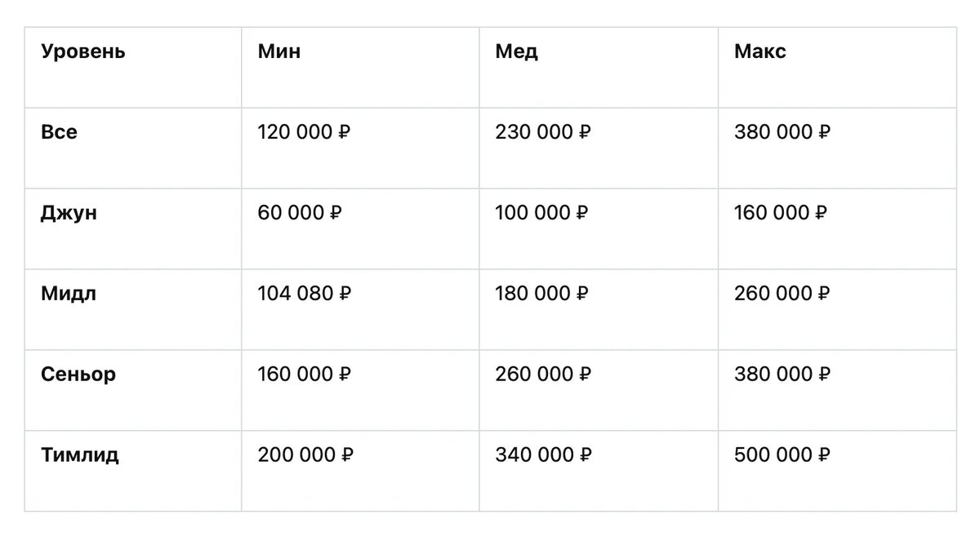Select the 200 000 ₽ cell
Image resolution: width=980 pixels, height=541 pixels.
[305, 455]
